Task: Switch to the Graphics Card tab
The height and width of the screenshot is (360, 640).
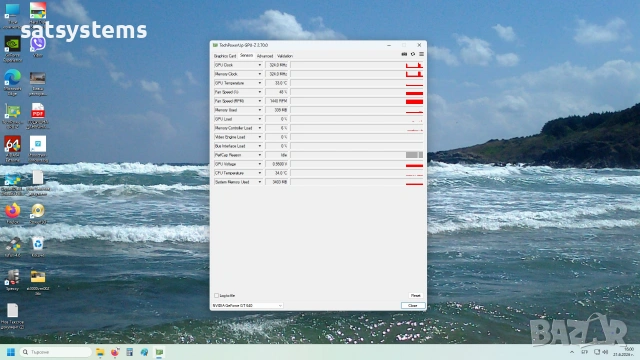Action: coord(225,56)
